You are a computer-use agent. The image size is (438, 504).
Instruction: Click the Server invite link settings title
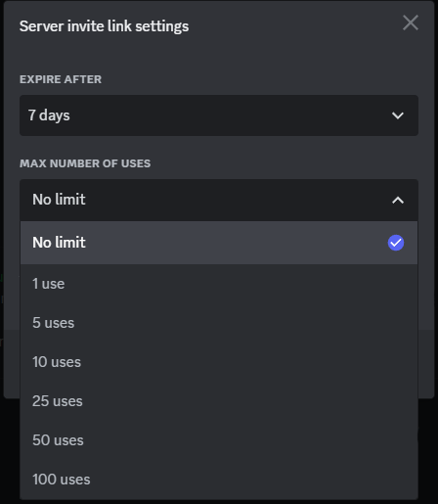click(x=104, y=26)
